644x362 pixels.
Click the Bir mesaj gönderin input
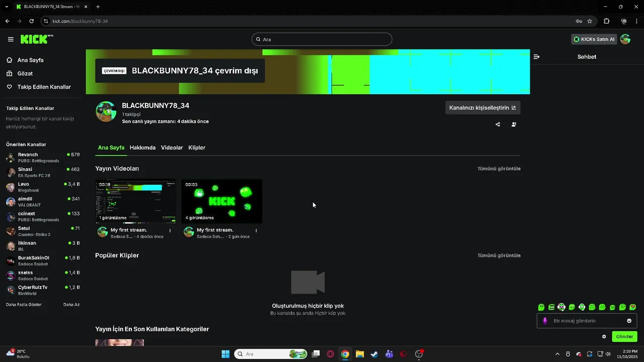click(587, 321)
